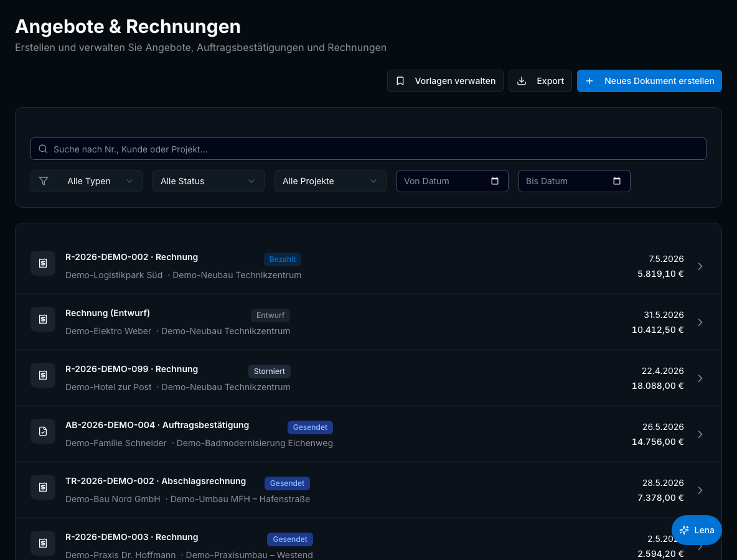Click the magnifier icon in search bar
The image size is (737, 560).
pos(43,149)
